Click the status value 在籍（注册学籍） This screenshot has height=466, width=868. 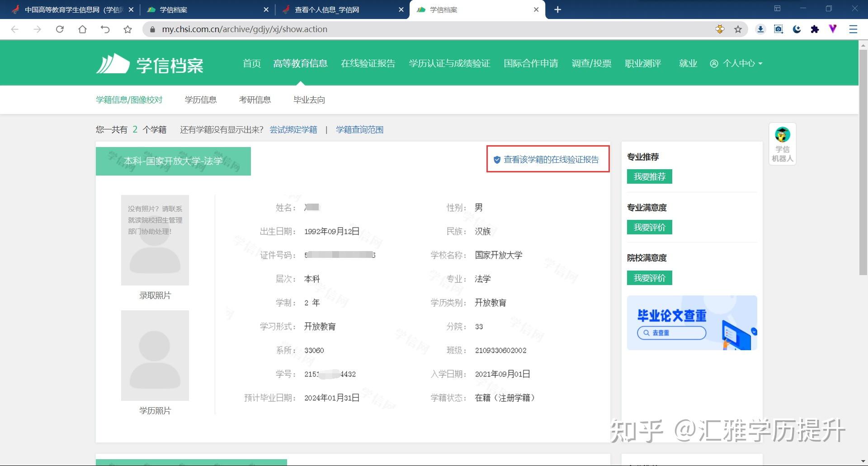click(x=506, y=398)
